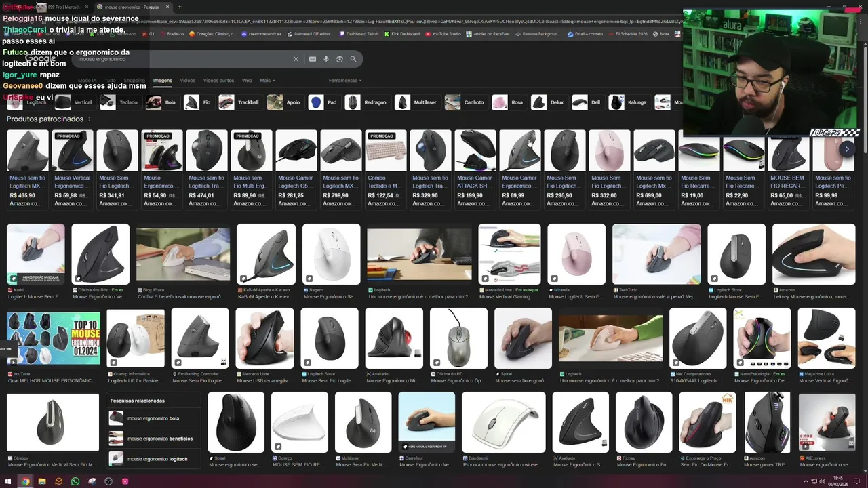The height and width of the screenshot is (488, 868).
Task: Open the Blog iPlace '5 benefícios' image result
Action: click(183, 253)
